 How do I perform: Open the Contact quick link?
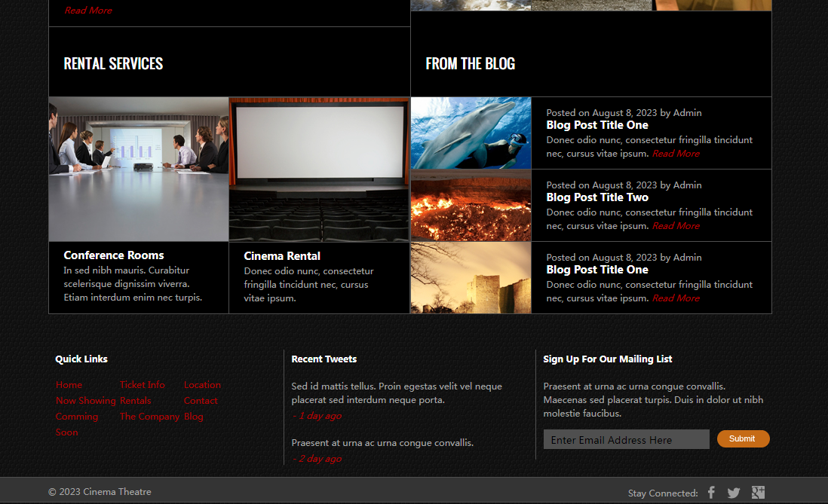tap(201, 401)
